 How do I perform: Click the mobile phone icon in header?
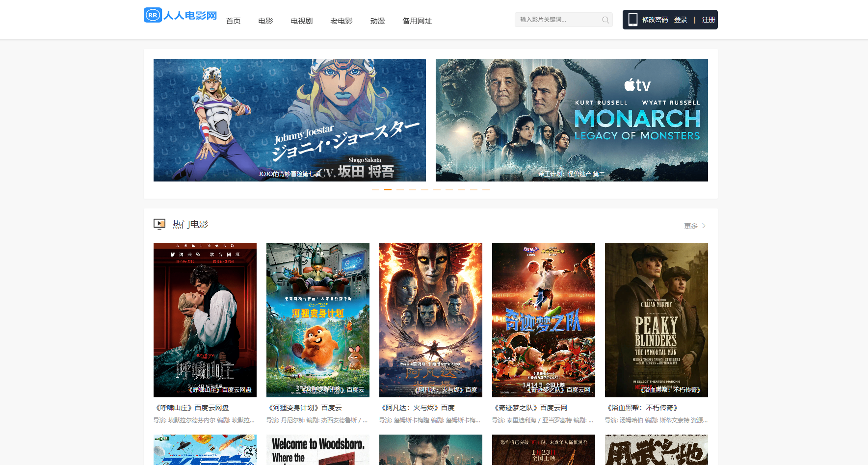tap(633, 20)
